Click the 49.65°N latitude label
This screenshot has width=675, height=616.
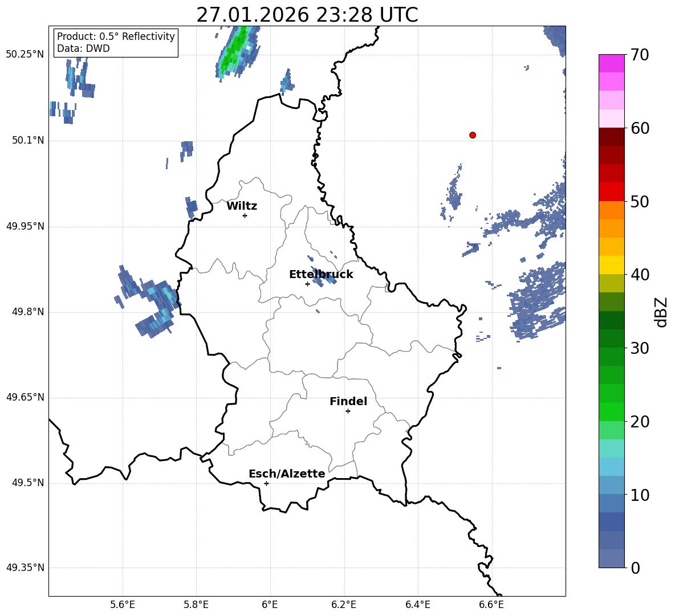pos(25,397)
